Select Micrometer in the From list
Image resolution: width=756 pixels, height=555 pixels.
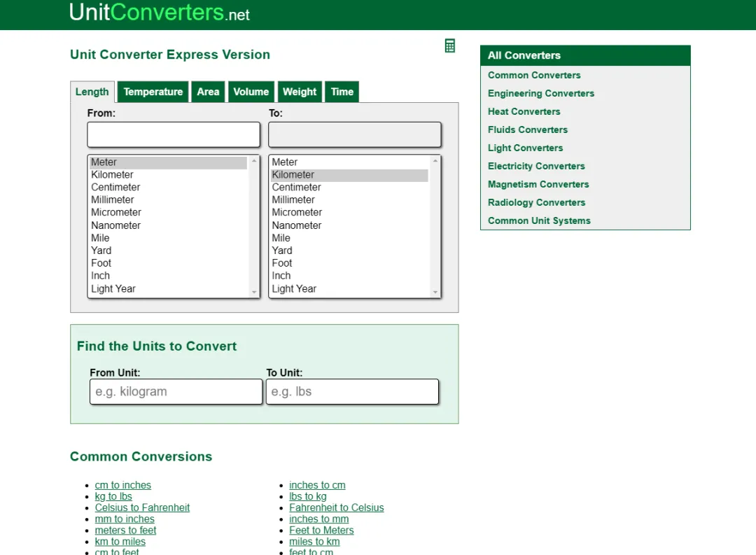(x=168, y=212)
